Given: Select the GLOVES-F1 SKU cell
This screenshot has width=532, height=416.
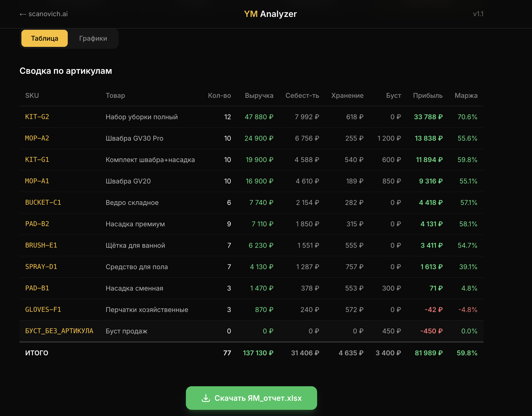Looking at the screenshot, I should (x=43, y=310).
